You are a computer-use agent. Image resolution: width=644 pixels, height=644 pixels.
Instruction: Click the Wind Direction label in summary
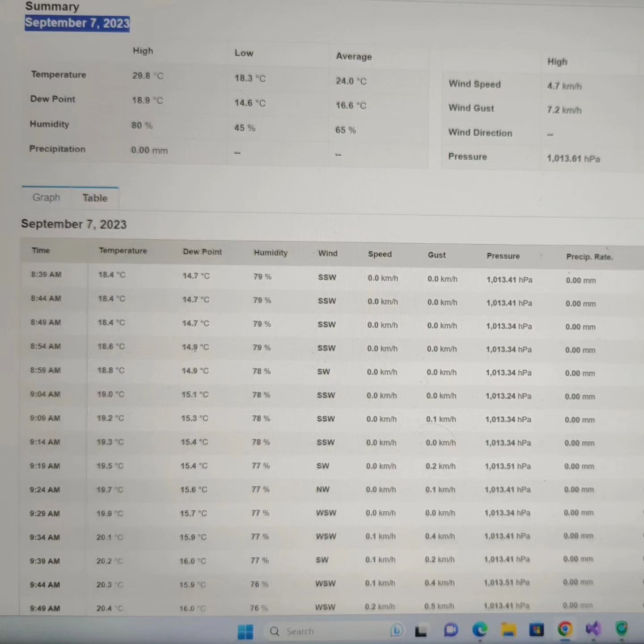click(x=480, y=132)
